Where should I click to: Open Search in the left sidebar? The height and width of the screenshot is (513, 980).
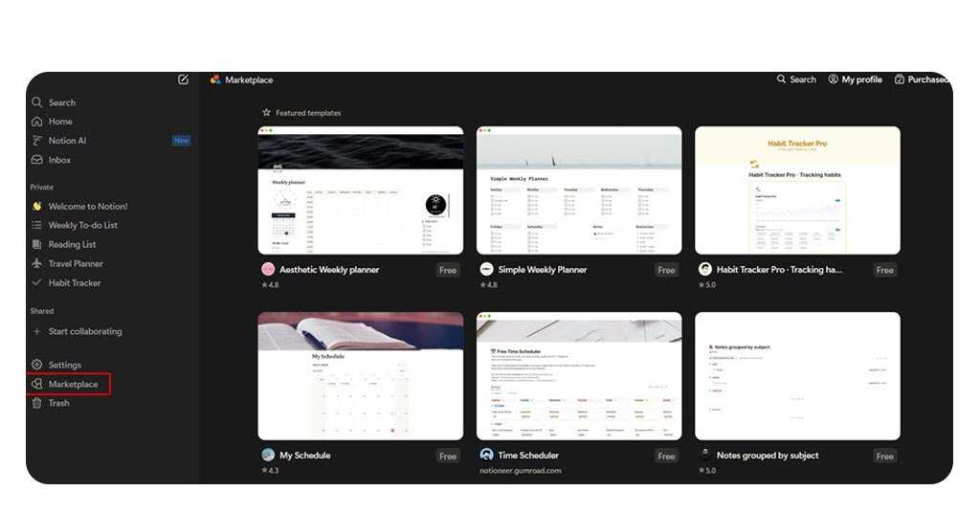[61, 102]
